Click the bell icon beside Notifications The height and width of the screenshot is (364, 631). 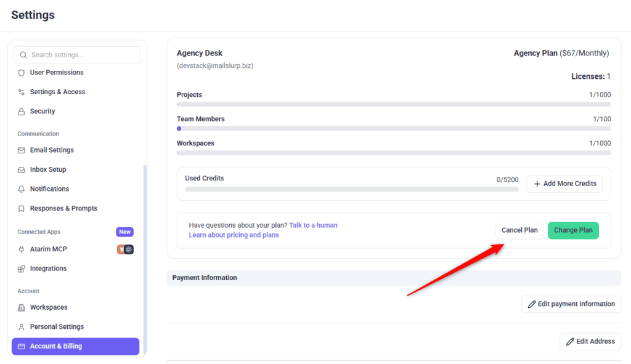(x=22, y=189)
